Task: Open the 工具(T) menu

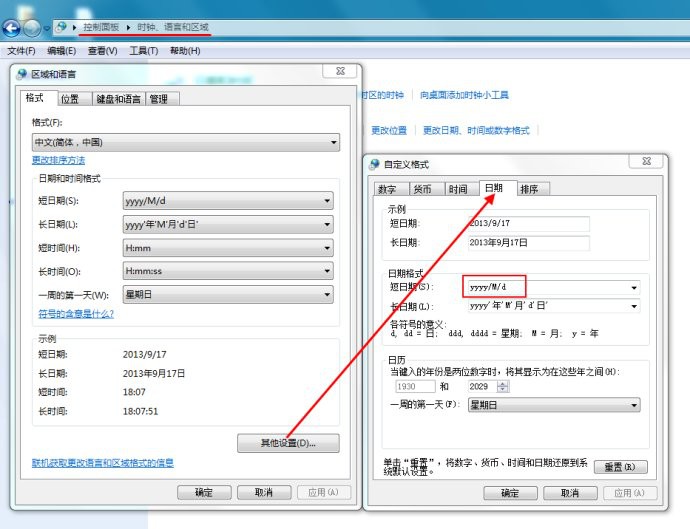Action: click(x=144, y=50)
